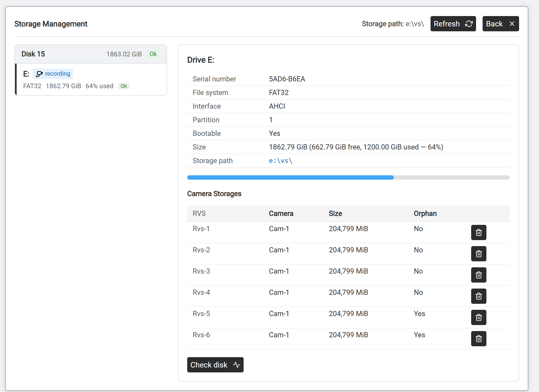Click the 64% used label
This screenshot has width=539, height=392.
[99, 86]
